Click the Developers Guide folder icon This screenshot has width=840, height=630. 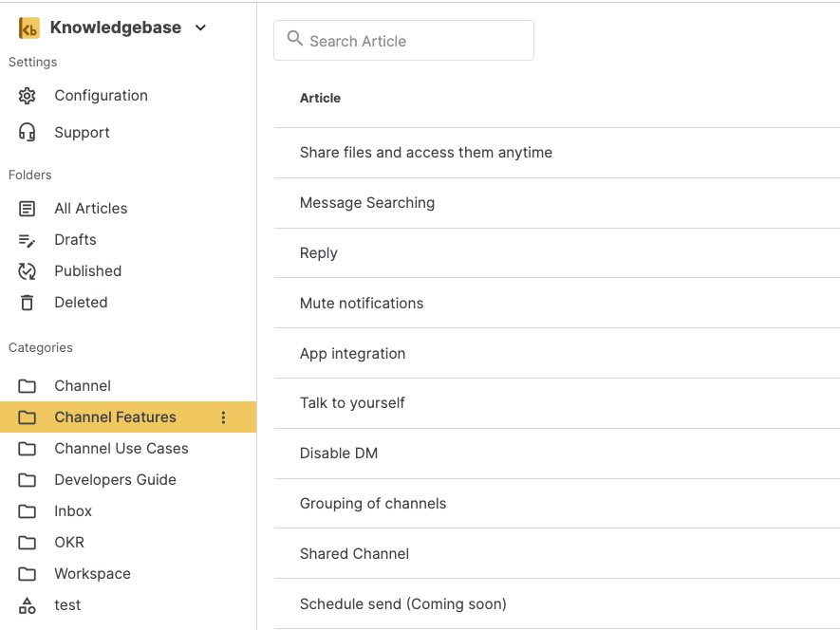coord(27,480)
